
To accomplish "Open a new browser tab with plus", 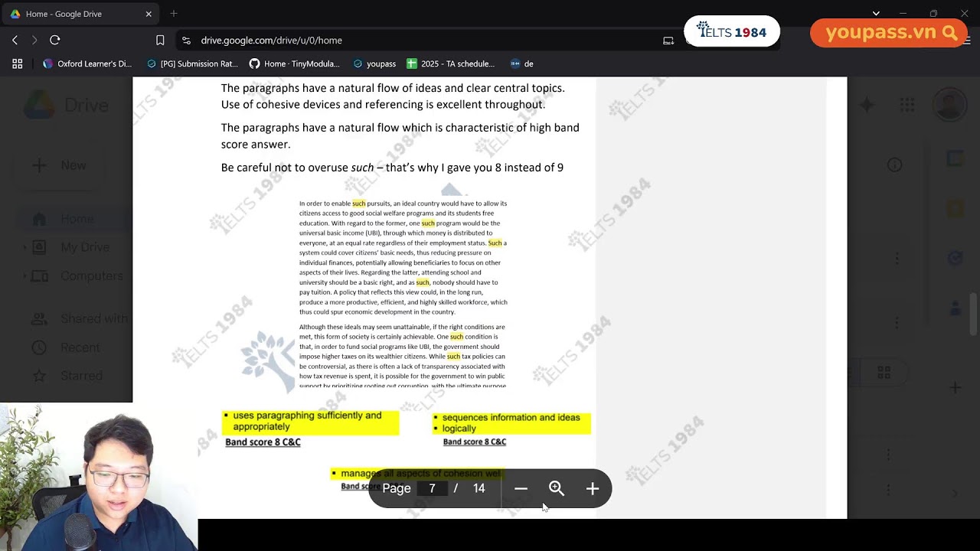I will (174, 14).
